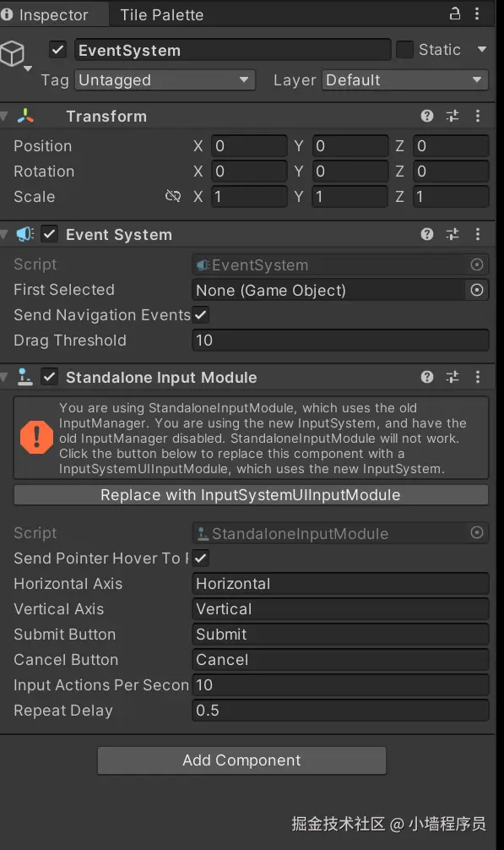Expand the Static options dropdown arrow
Image resolution: width=504 pixels, height=850 pixels.
coord(481,49)
